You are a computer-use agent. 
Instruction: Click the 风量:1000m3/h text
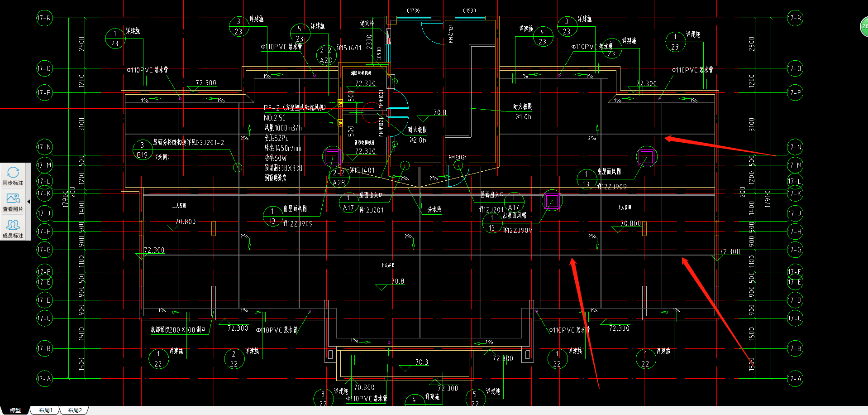283,128
